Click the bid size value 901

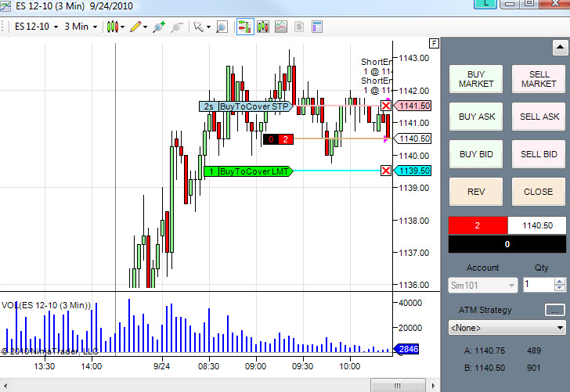pyautogui.click(x=534, y=368)
